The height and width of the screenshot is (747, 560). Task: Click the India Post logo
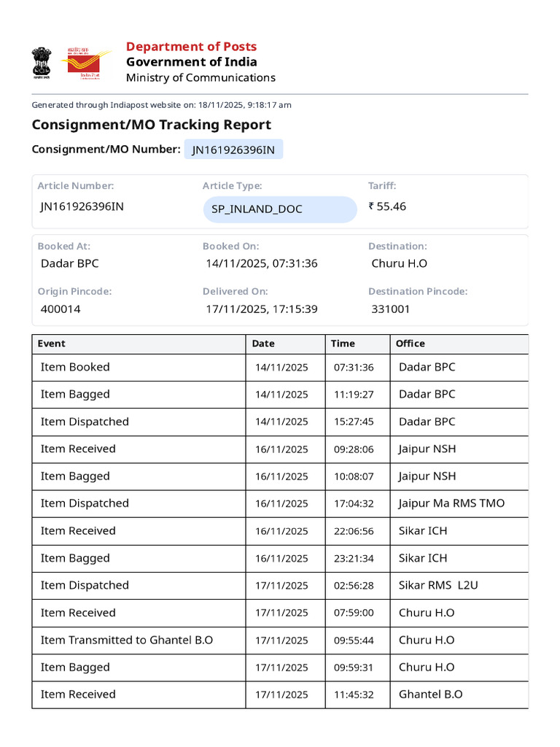[x=86, y=63]
